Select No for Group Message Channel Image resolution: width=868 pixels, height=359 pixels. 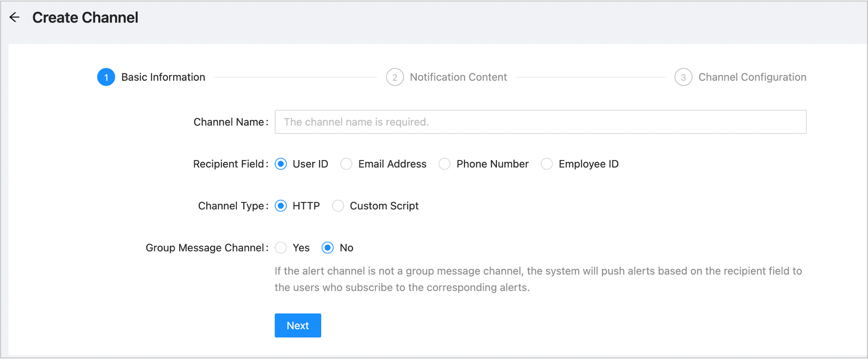click(328, 248)
